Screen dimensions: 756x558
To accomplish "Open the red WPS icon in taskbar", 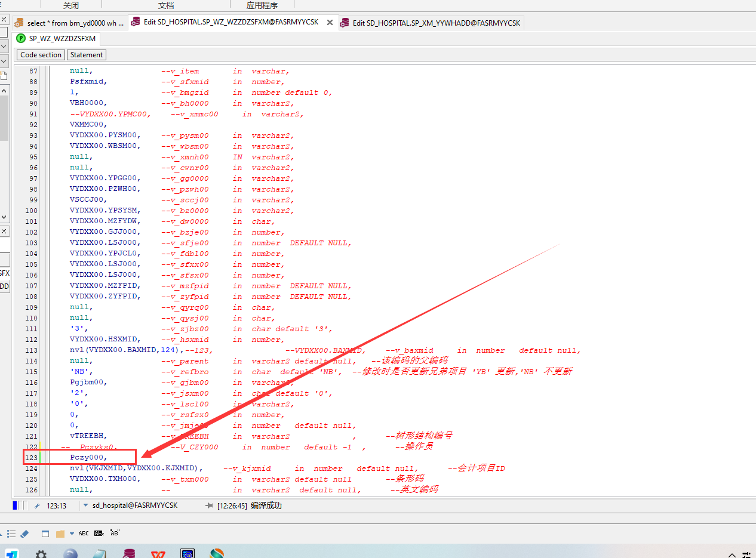I will (158, 554).
